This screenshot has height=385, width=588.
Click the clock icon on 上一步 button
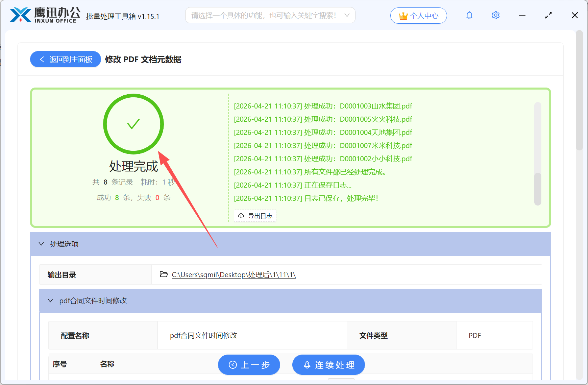coord(232,365)
